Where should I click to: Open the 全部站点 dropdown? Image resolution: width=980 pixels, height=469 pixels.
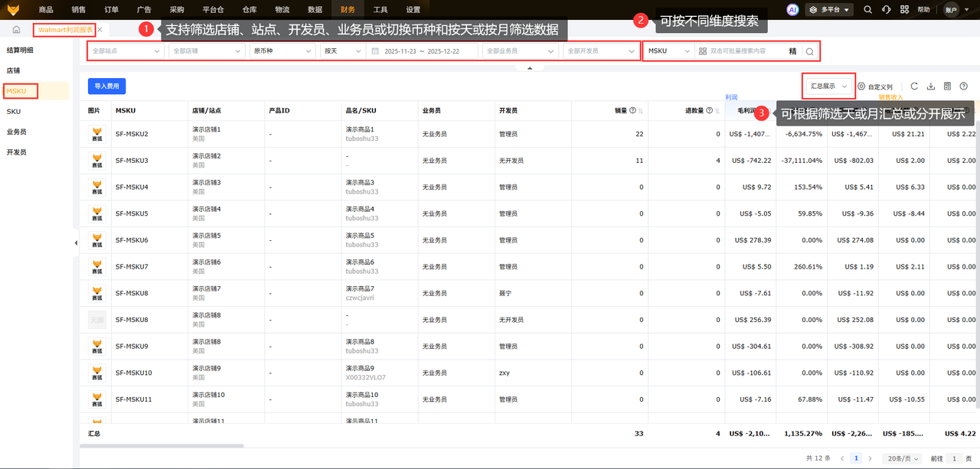[x=126, y=51]
